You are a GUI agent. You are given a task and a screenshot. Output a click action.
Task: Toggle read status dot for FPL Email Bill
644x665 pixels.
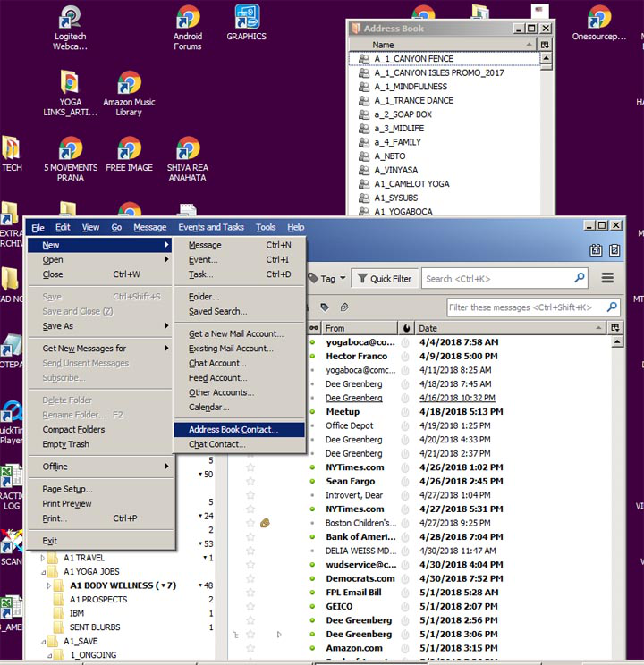click(312, 592)
